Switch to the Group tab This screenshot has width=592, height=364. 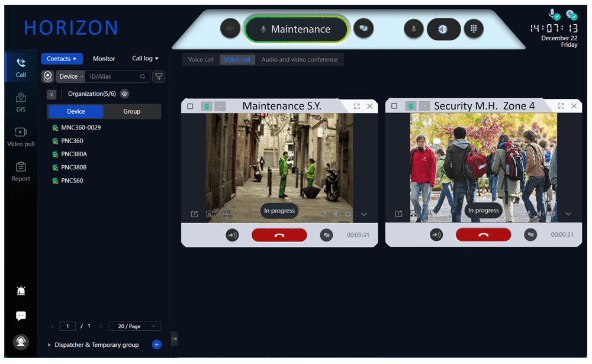tap(131, 111)
